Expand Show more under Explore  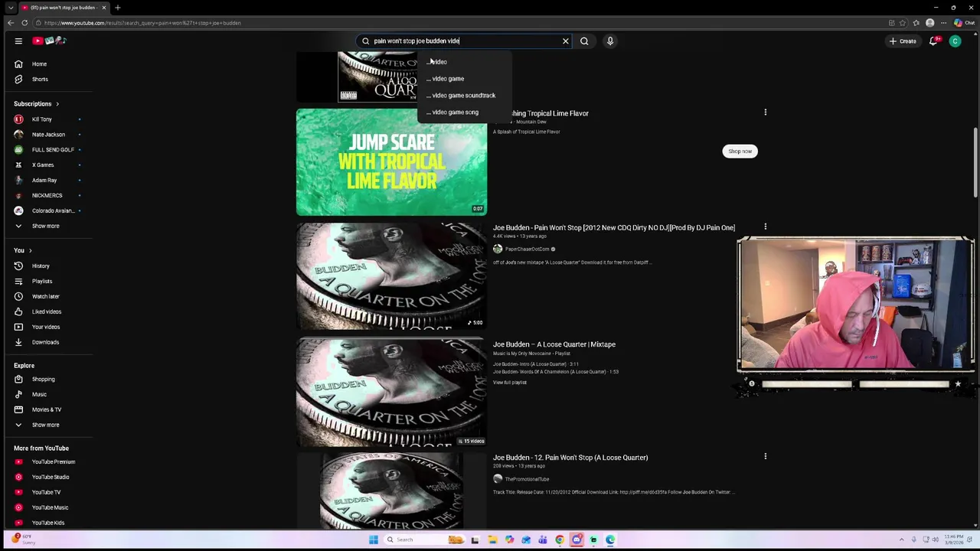pyautogui.click(x=46, y=425)
